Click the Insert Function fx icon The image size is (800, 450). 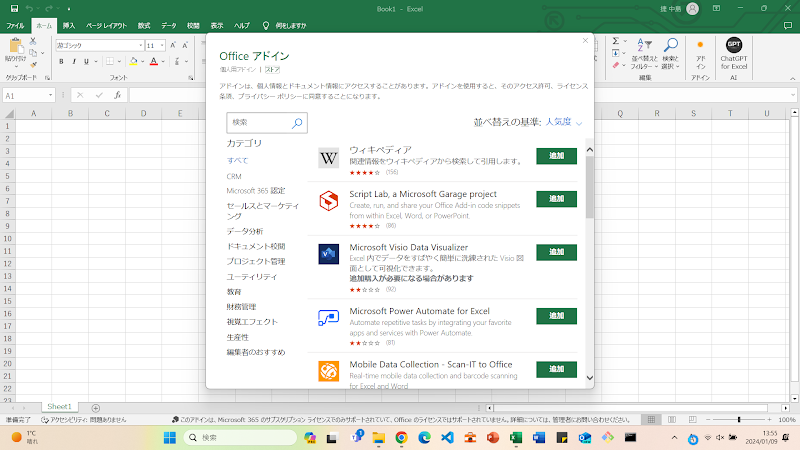click(x=117, y=95)
